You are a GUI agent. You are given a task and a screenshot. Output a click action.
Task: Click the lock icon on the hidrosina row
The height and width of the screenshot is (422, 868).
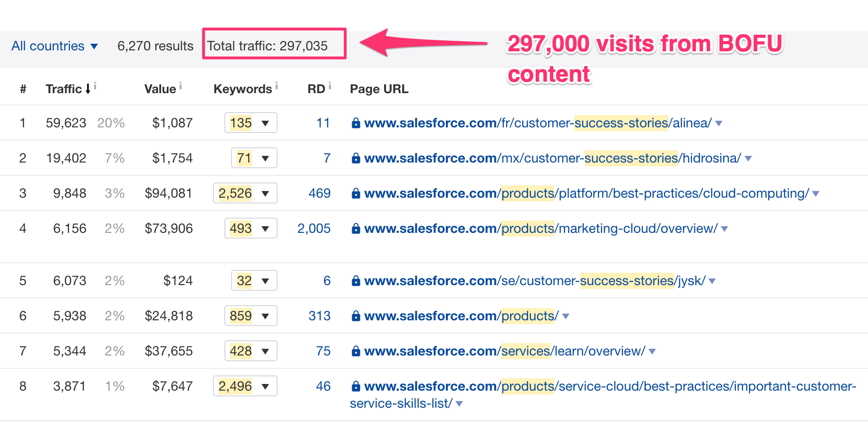[x=356, y=158]
